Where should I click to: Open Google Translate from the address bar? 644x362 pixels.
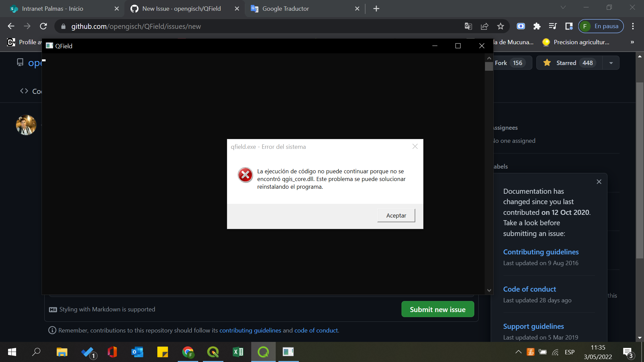click(x=468, y=26)
